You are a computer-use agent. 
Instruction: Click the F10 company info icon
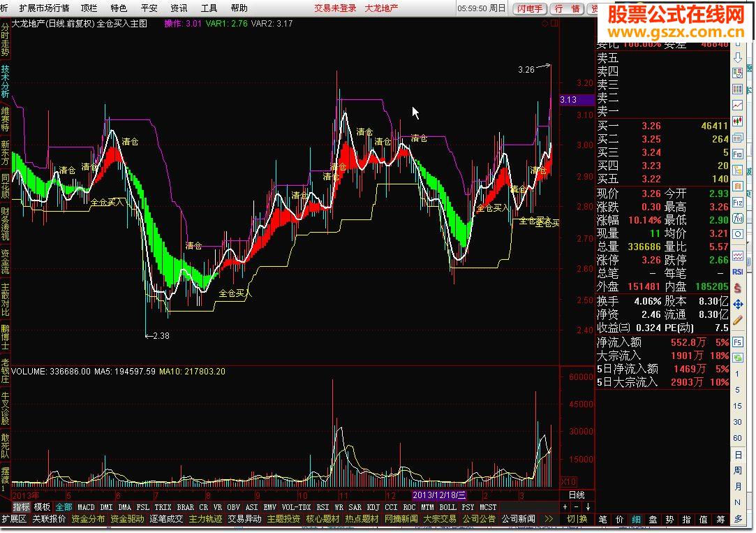738,154
